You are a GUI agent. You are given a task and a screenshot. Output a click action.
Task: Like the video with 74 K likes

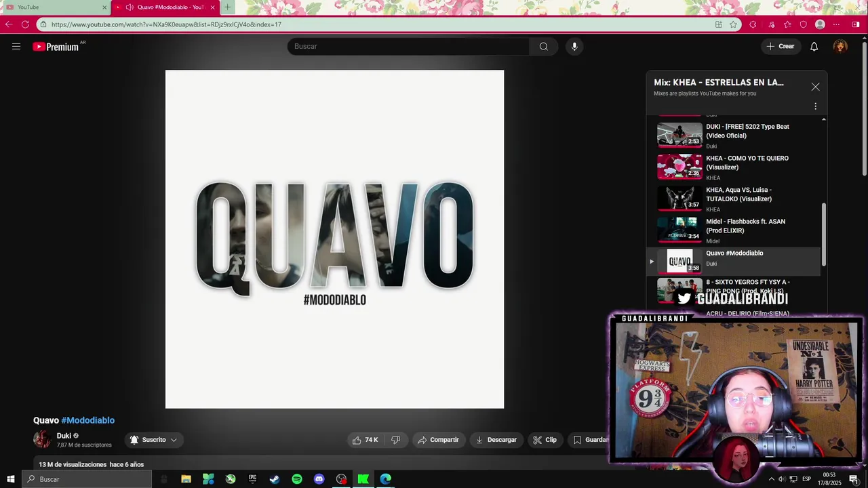click(x=365, y=440)
